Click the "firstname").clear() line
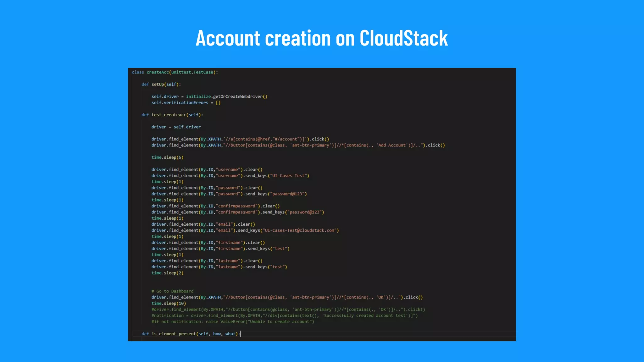Screen dimensions: 644x362 coord(208,243)
